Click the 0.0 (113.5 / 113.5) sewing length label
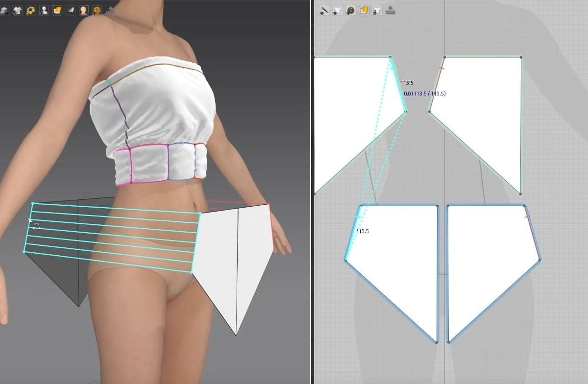The height and width of the screenshot is (384, 588). point(424,94)
